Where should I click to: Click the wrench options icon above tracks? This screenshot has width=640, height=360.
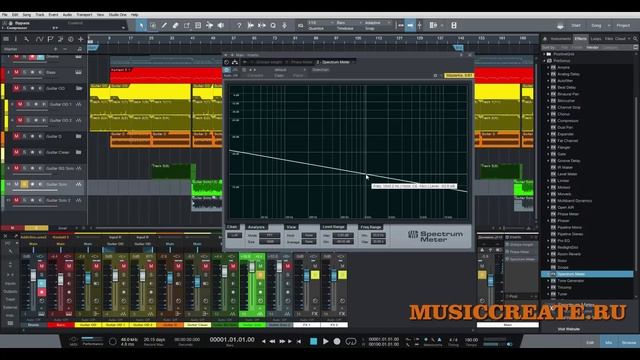27,39
